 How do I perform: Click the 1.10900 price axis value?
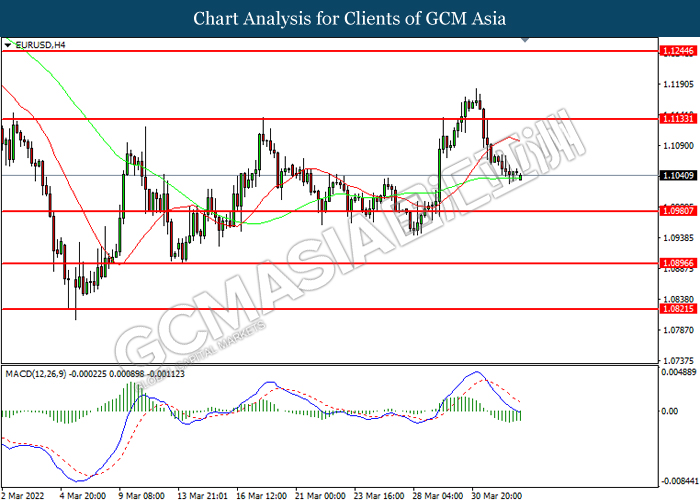point(679,146)
